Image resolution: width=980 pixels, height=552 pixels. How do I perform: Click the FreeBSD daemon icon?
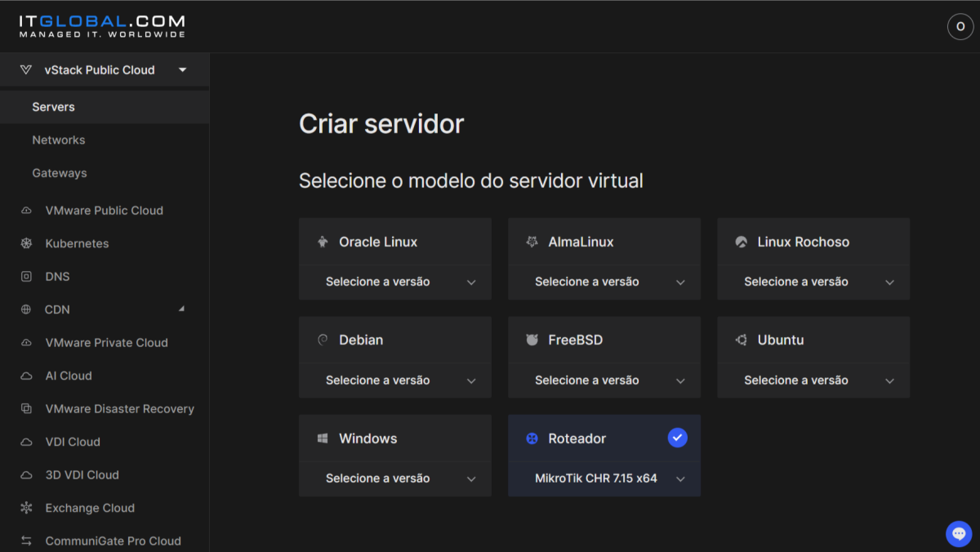532,341
